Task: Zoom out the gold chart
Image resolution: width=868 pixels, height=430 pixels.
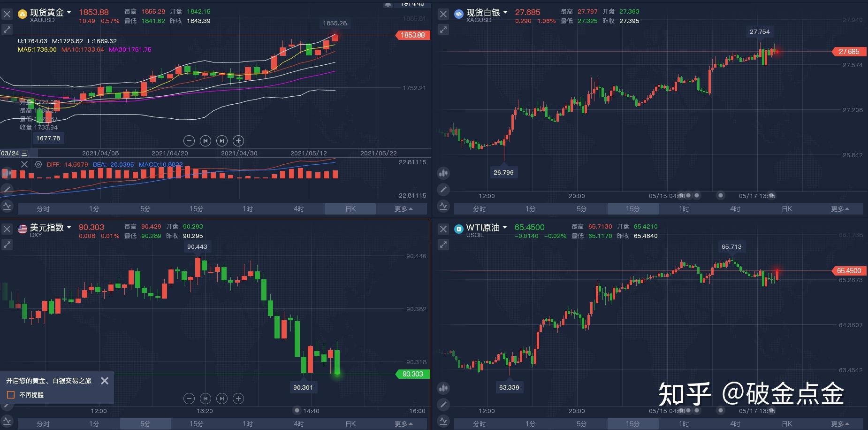Action: (189, 140)
